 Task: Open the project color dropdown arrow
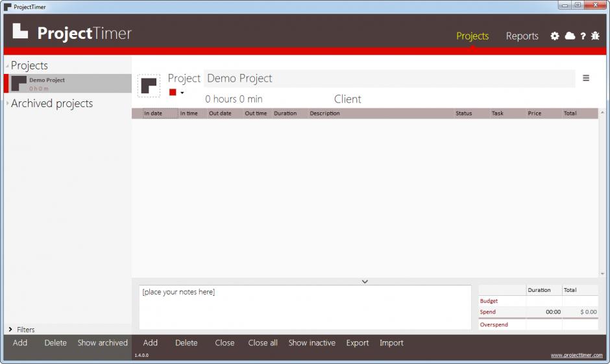182,93
